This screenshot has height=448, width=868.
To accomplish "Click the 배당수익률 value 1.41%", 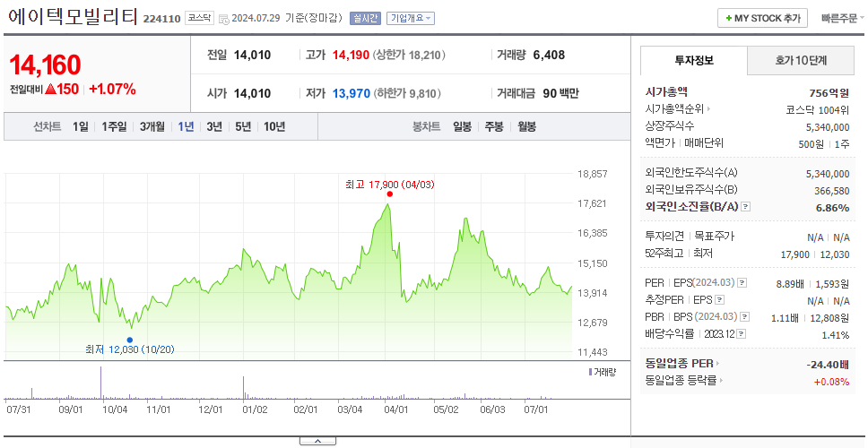I will point(836,335).
